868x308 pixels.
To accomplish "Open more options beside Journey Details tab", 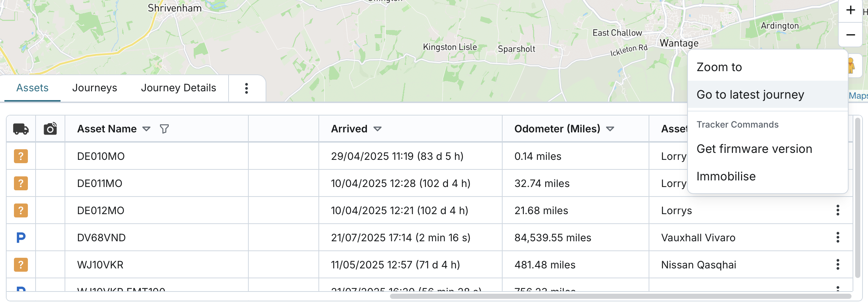I will tap(247, 88).
